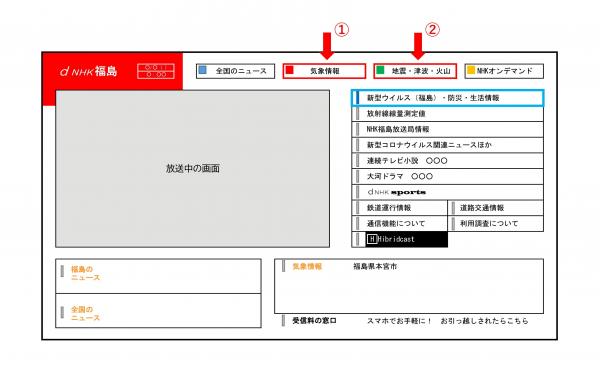
Task: Select 放射線線量測定値 menu item
Action: tap(447, 114)
